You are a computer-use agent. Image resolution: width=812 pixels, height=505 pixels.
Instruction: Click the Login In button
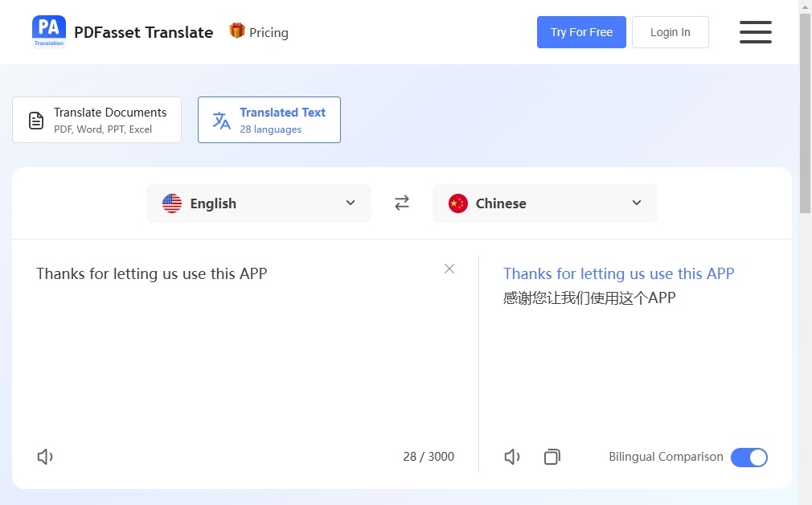pos(671,32)
